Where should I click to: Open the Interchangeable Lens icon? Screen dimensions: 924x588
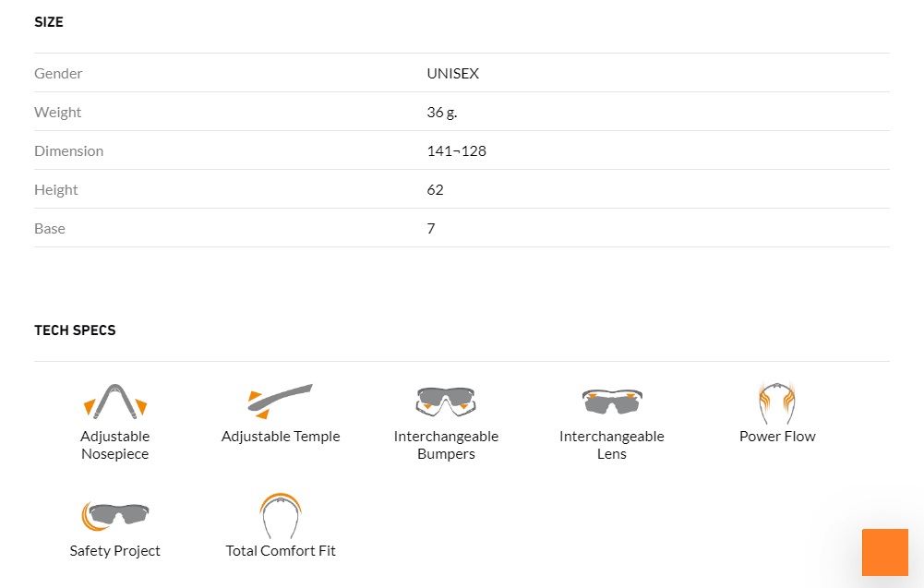[x=612, y=402]
